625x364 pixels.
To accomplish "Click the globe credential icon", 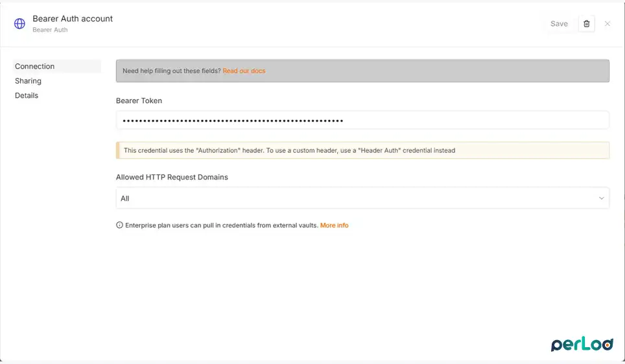I will 19,23.
